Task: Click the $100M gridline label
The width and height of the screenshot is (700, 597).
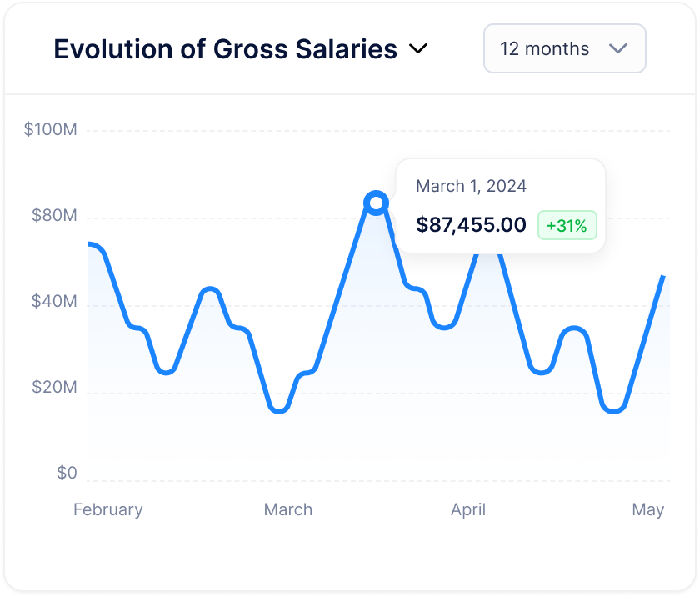Action: 52,130
